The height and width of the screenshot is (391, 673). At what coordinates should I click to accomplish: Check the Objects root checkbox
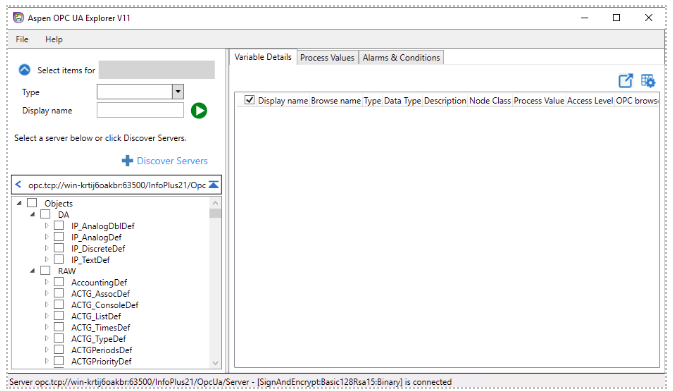point(32,203)
